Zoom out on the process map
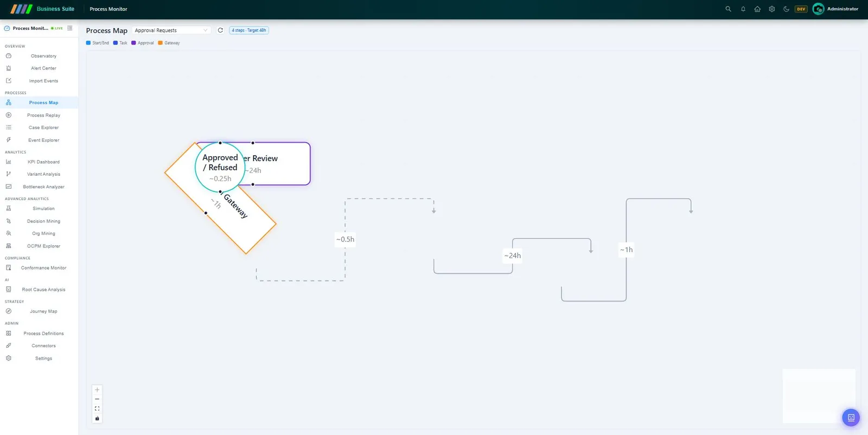Viewport: 868px width, 435px height. [97, 399]
